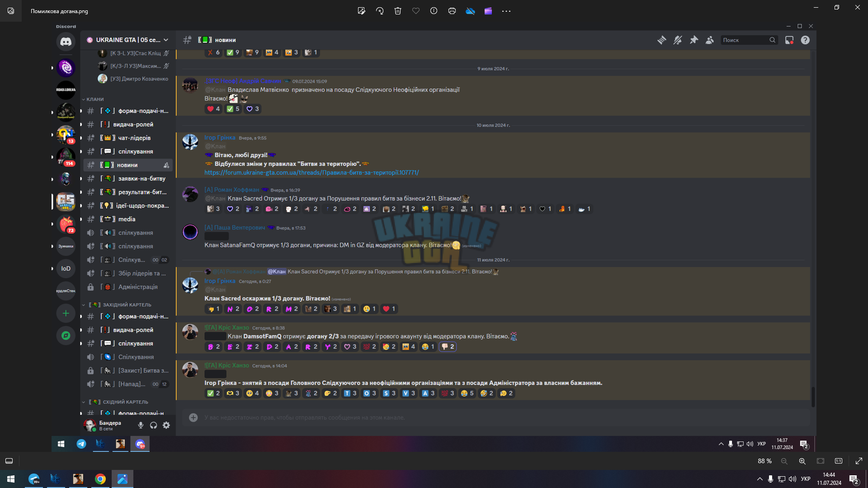Screen dimensions: 868x488
Task: Open Chrome from the Windows taskbar
Action: (x=100, y=479)
